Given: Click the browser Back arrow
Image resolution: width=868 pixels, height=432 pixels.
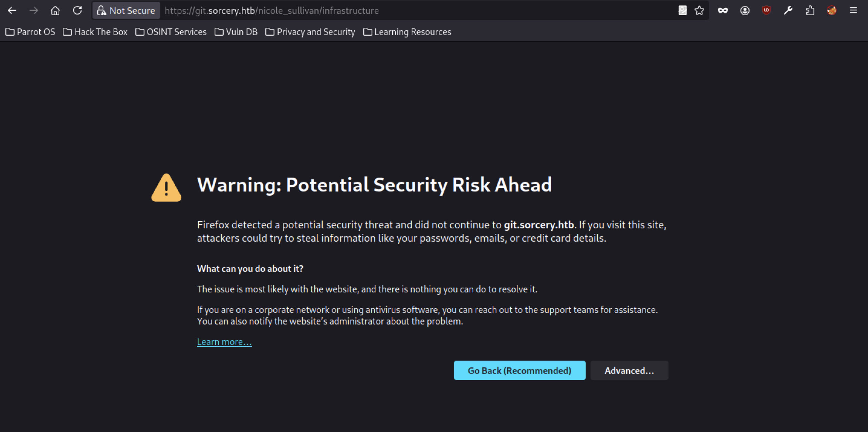Looking at the screenshot, I should pyautogui.click(x=12, y=11).
